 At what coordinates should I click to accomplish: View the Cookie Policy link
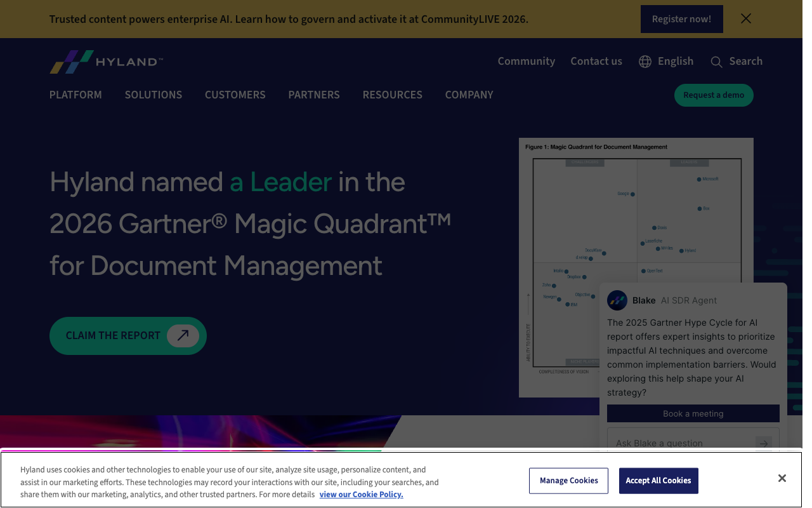click(362, 495)
